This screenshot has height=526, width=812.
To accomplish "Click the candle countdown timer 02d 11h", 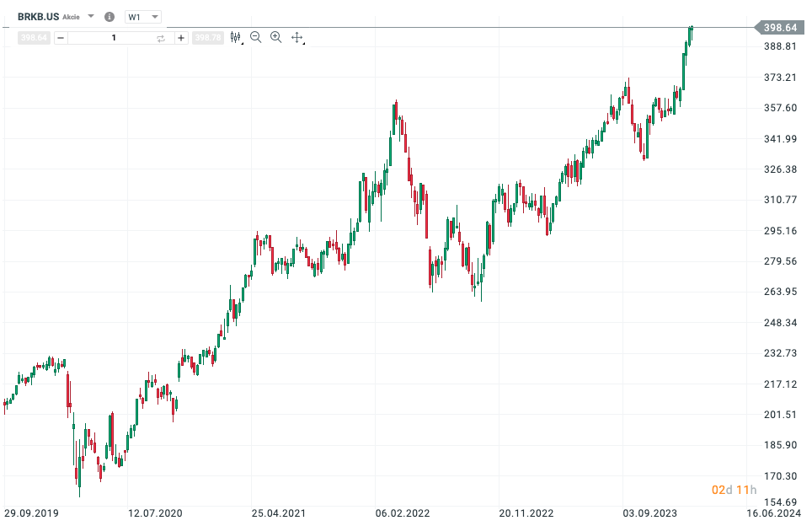I will 734,490.
